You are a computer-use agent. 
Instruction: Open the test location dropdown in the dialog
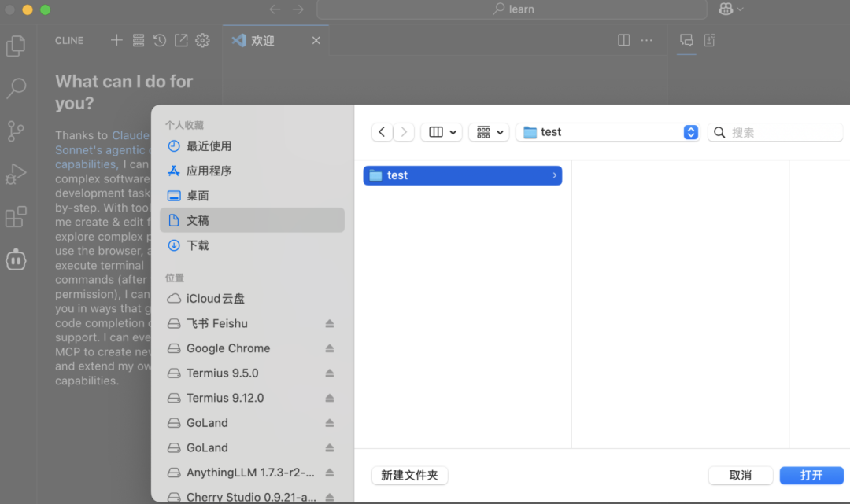(690, 131)
